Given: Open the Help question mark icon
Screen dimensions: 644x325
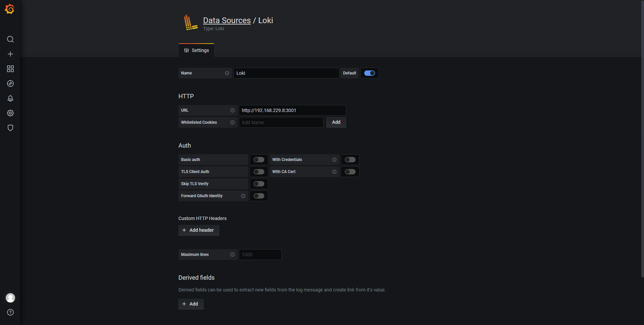Looking at the screenshot, I should pos(10,312).
